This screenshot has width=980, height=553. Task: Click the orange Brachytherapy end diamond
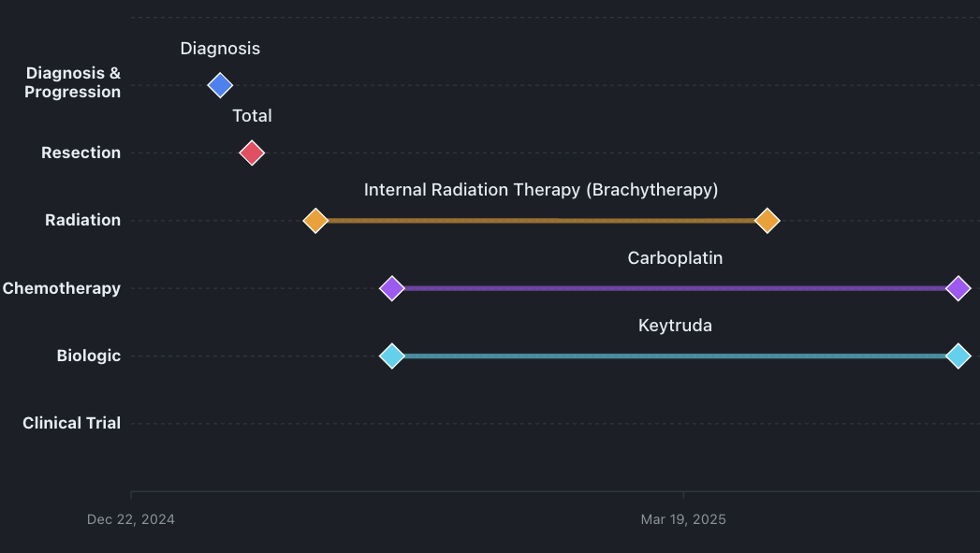point(768,221)
